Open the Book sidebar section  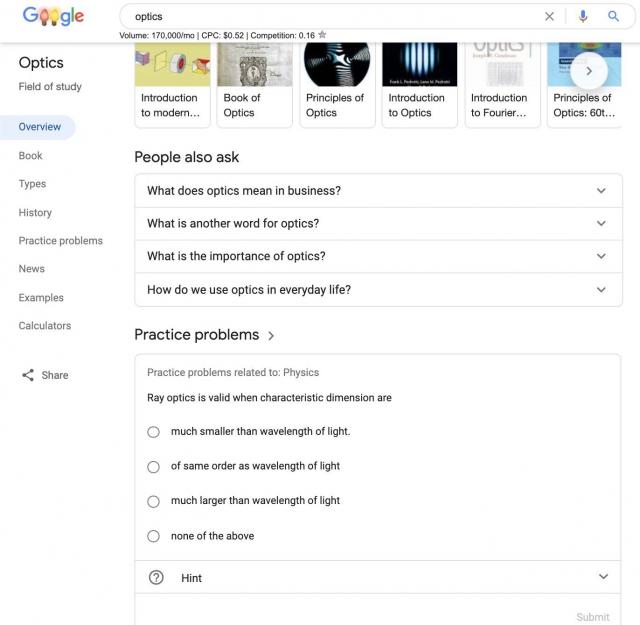pyautogui.click(x=31, y=156)
